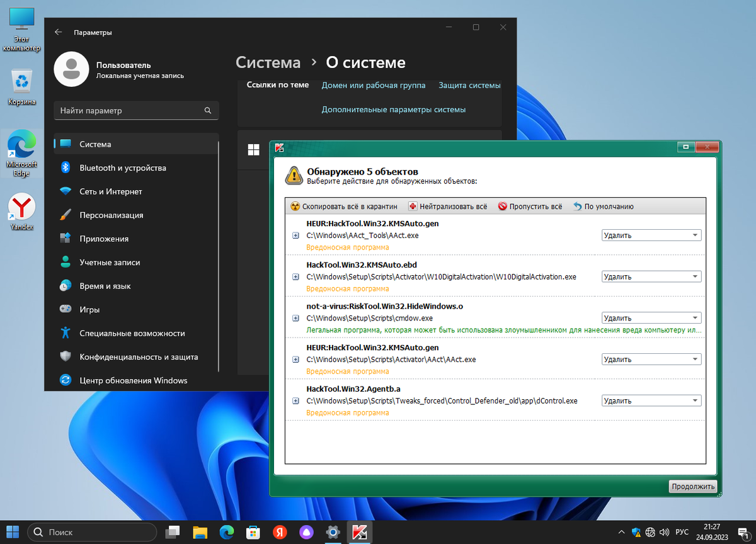Screen dimensions: 756x544
Task: Select not-a-virus:RiskTool.Win32.HideWindows.o threat name
Action: (385, 306)
